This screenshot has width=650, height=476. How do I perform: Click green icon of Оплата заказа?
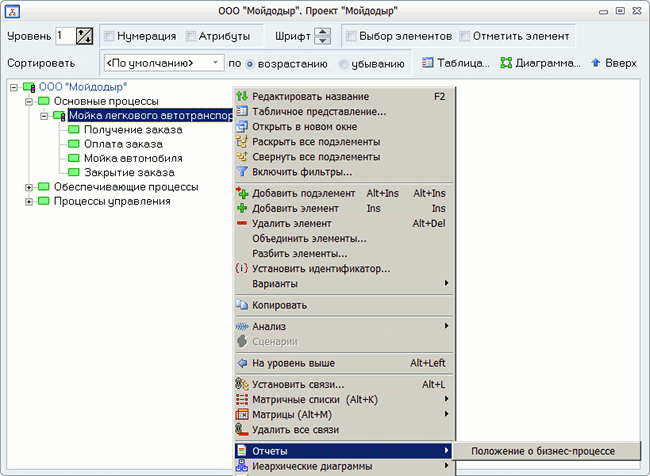tap(74, 143)
